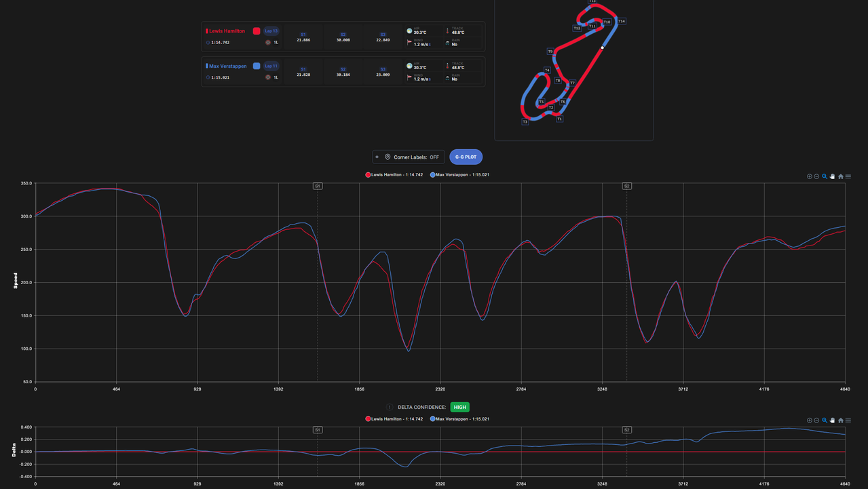Open hamburger menu on Speed chart
This screenshot has width=868, height=489.
pyautogui.click(x=848, y=176)
